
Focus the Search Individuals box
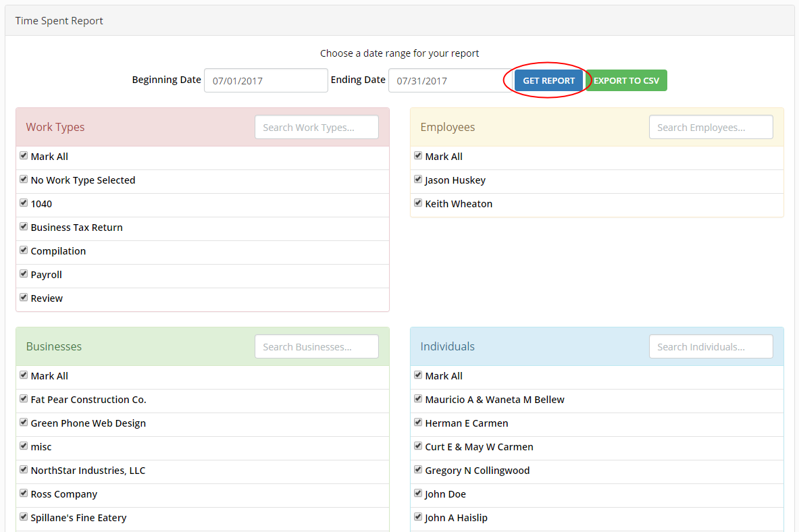711,346
